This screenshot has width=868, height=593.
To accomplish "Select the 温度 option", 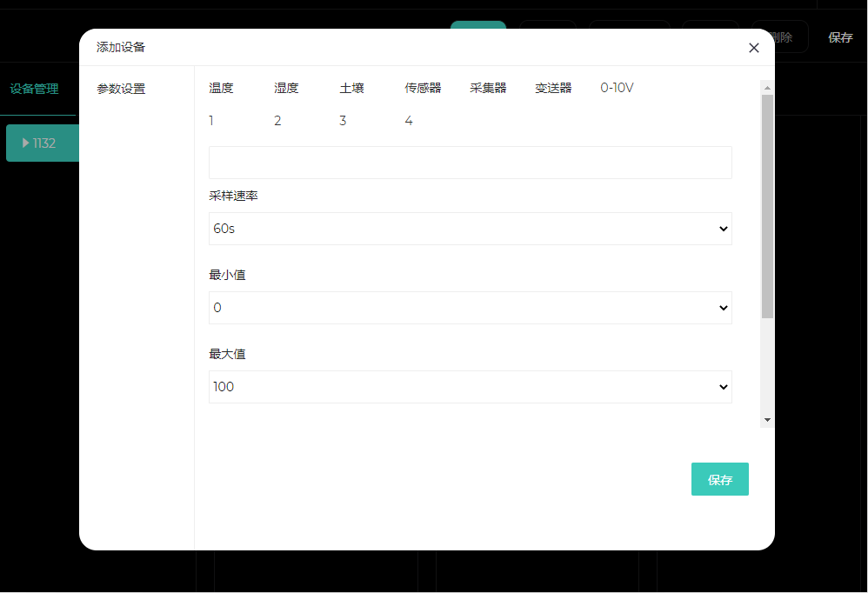I will coord(221,88).
